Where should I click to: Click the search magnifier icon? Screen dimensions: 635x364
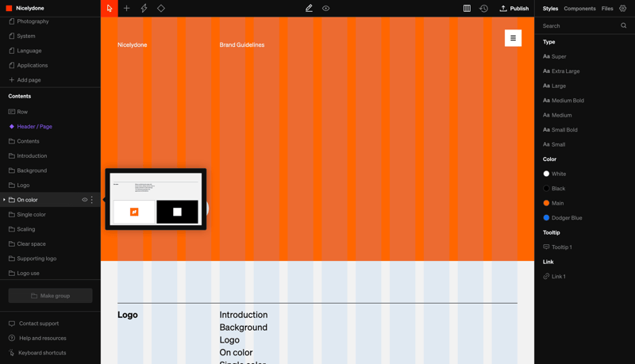tap(624, 25)
